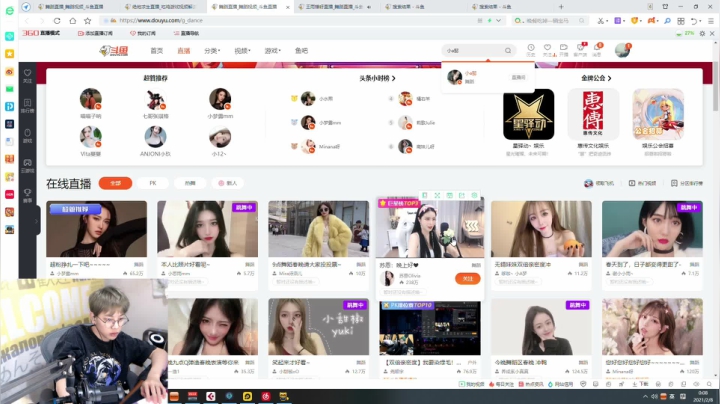Click the Douyu search magnifier icon

(508, 50)
